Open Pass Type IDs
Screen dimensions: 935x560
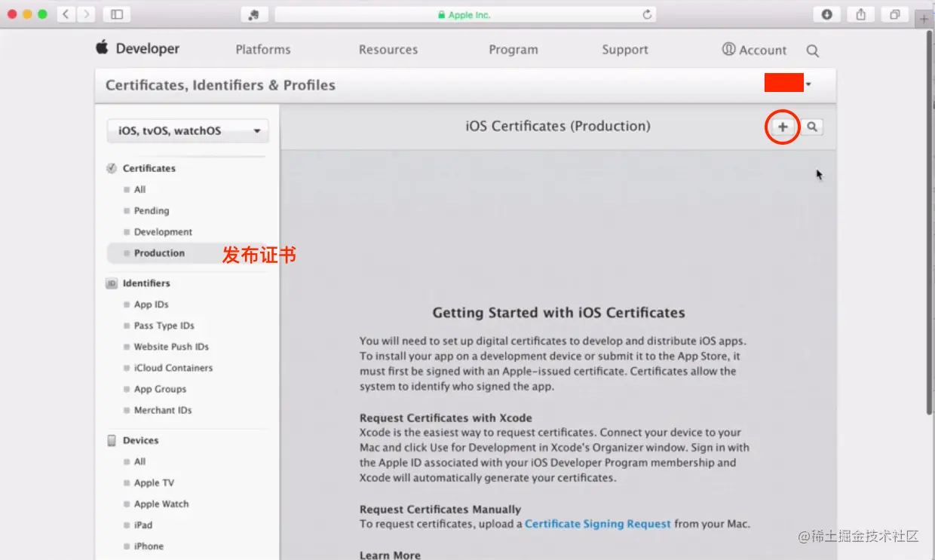tap(164, 326)
